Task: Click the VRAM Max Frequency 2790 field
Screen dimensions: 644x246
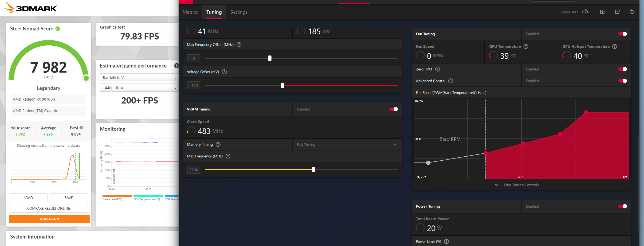Action: 194,170
